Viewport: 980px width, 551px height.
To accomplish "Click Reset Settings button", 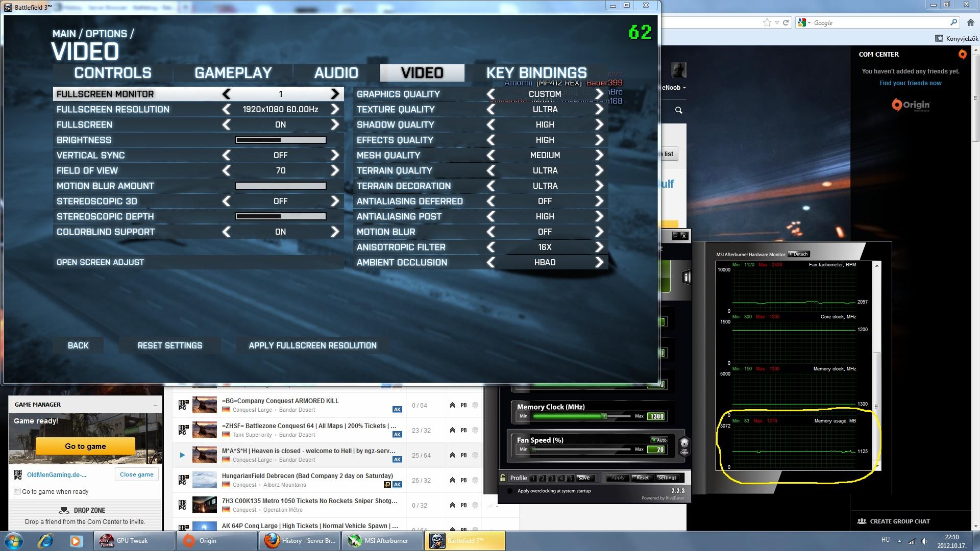I will [170, 345].
